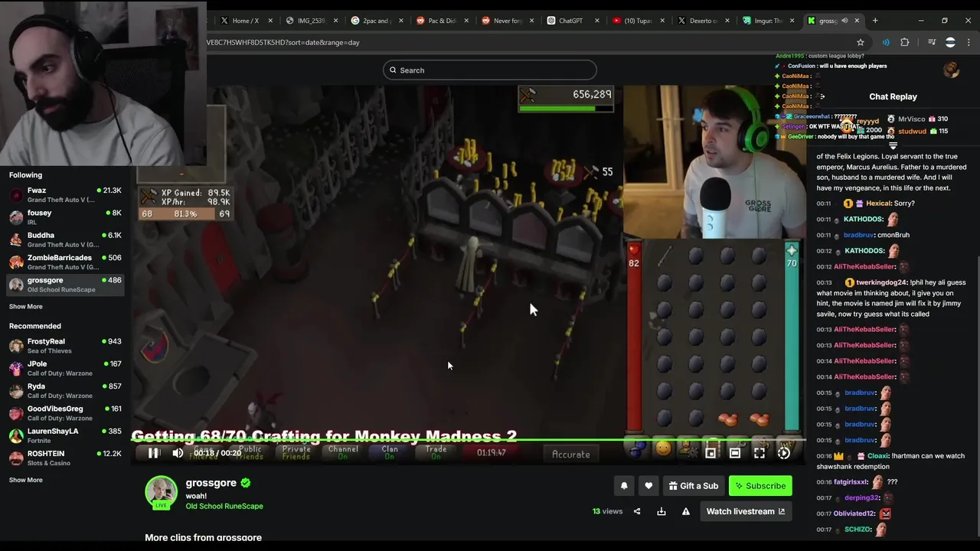Image resolution: width=980 pixels, height=551 pixels.
Task: Open grossgore live avatar
Action: click(x=161, y=493)
